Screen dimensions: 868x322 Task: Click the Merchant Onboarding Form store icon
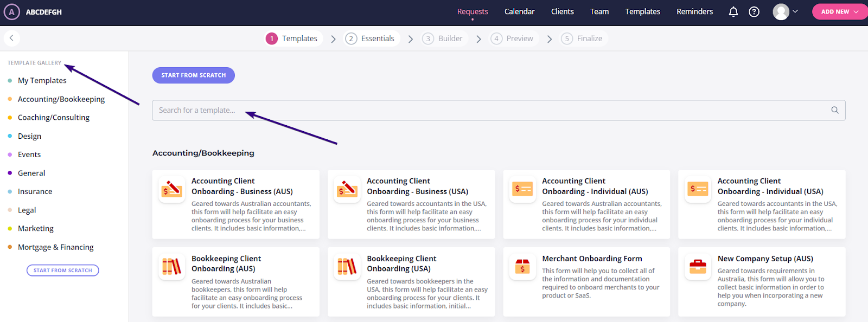(x=522, y=267)
